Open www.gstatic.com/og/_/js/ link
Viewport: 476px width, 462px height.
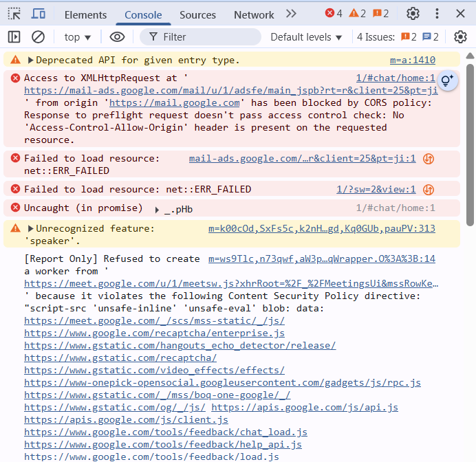click(x=115, y=408)
